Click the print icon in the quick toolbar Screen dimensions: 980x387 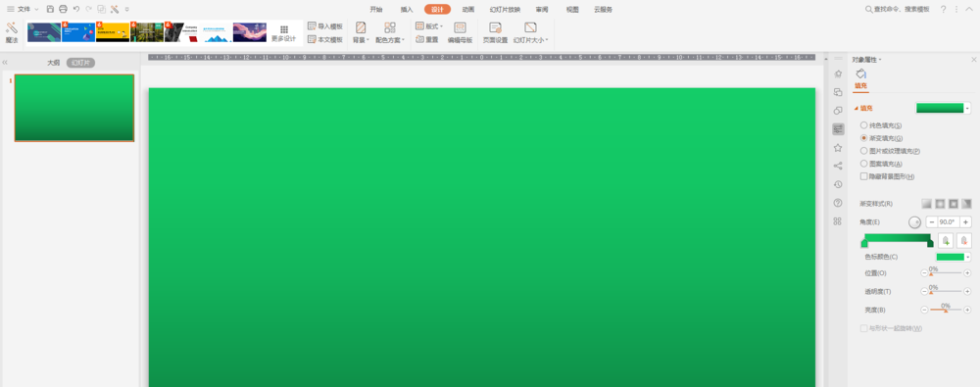point(63,10)
